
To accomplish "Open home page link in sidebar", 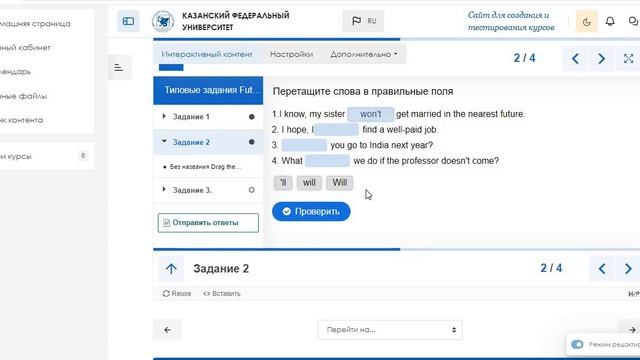I will [x=35, y=24].
